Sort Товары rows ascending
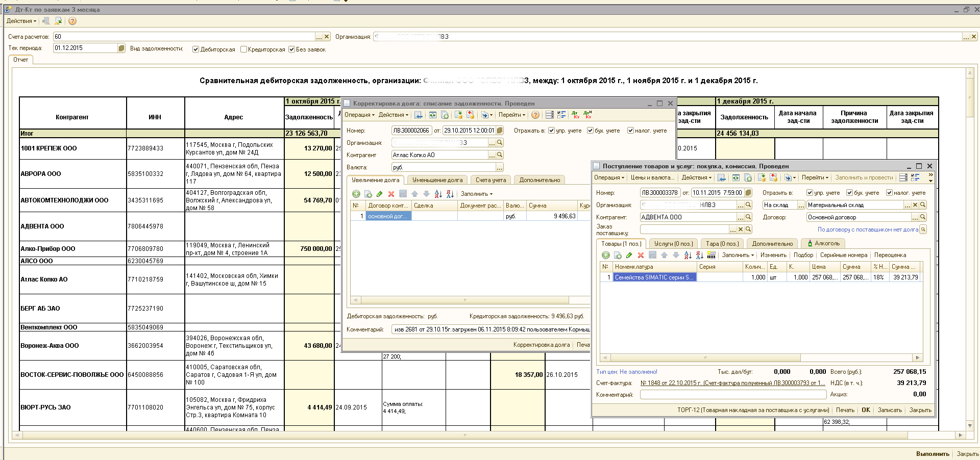The width and height of the screenshot is (980, 460). click(x=688, y=255)
